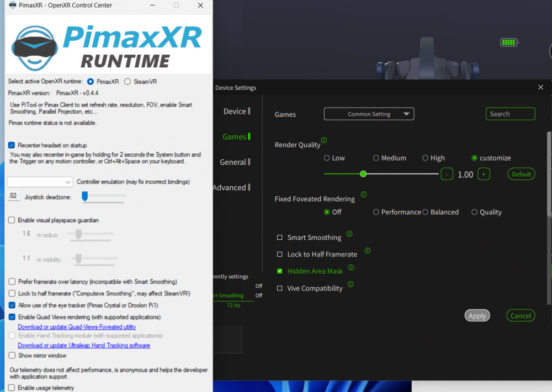552x392 pixels.
Task: Click info icon beside Lock to Half Framerate
Action: click(367, 251)
